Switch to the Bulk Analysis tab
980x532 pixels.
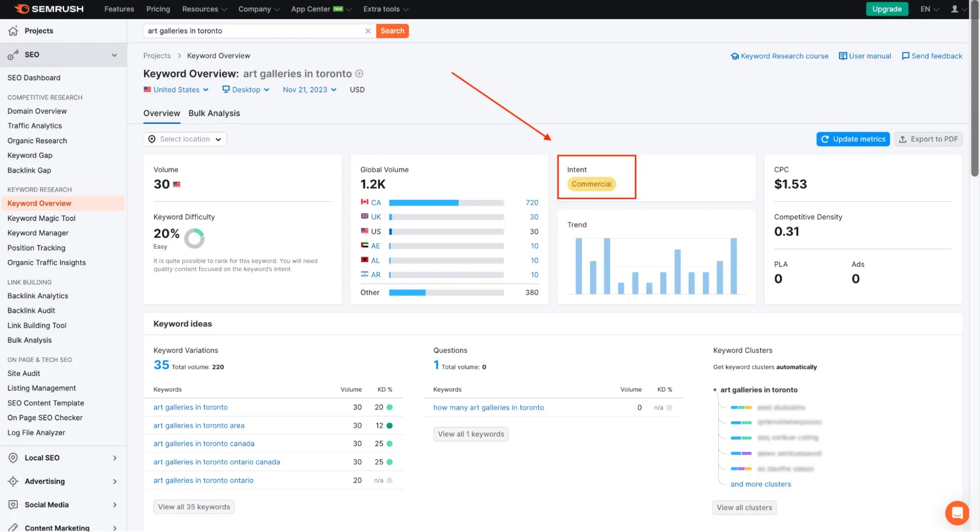(x=214, y=113)
